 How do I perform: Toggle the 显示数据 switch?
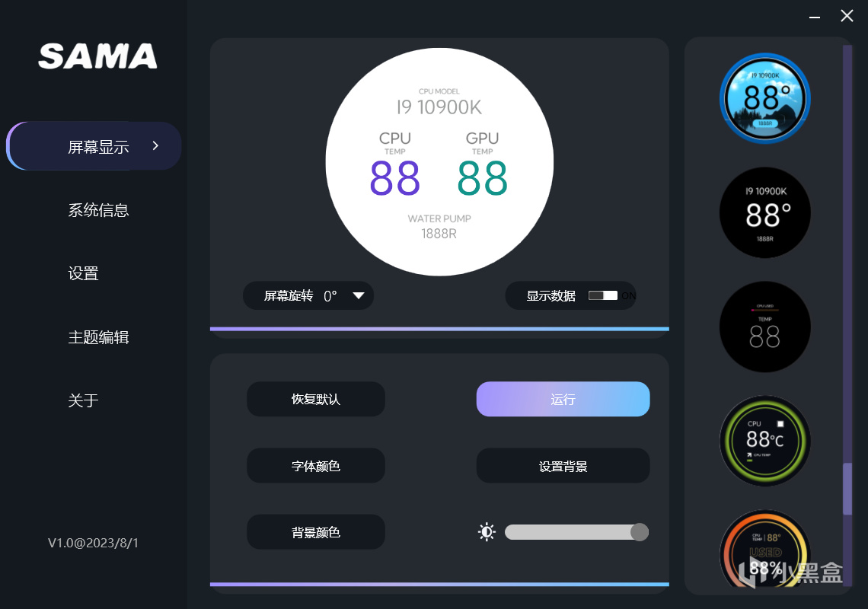pyautogui.click(x=603, y=295)
